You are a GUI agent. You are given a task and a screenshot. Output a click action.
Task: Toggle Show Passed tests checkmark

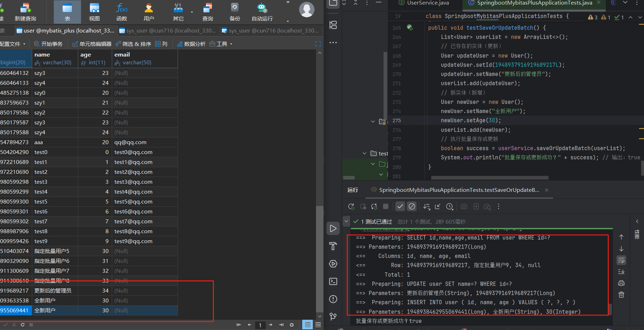click(400, 206)
